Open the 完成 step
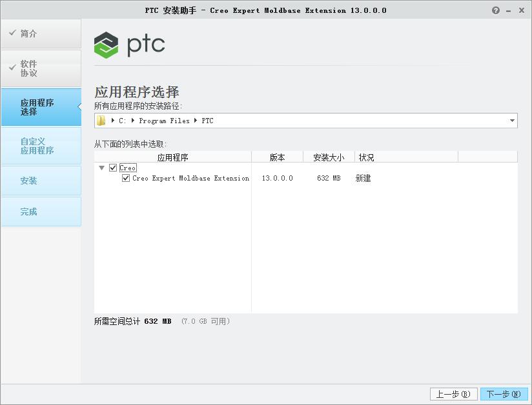Image resolution: width=532 pixels, height=405 pixels. (x=41, y=212)
